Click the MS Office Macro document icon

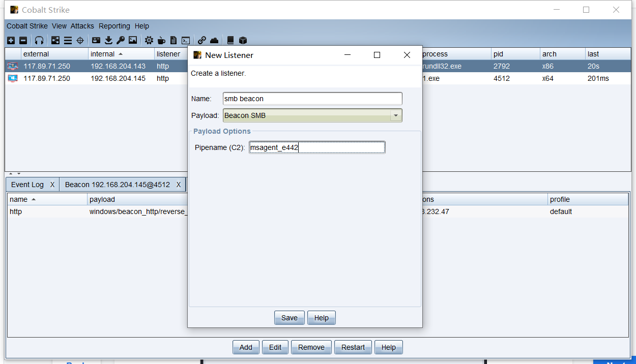(x=174, y=40)
